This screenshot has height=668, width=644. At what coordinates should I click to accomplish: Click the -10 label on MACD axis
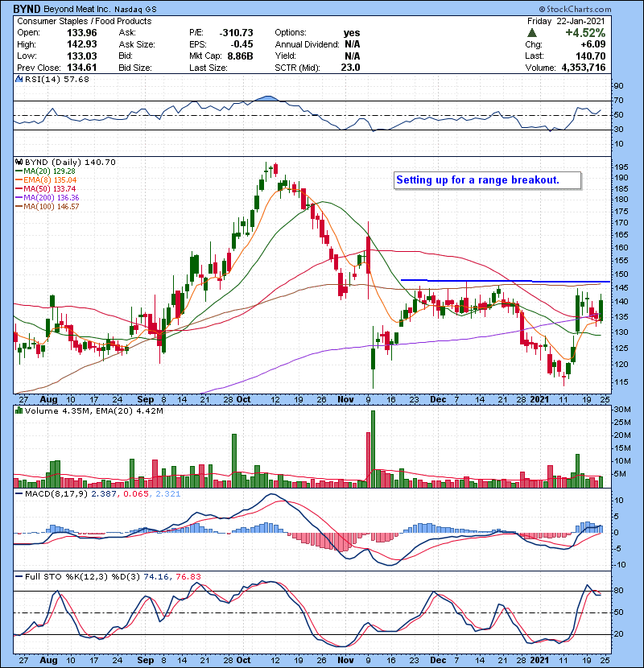(x=620, y=565)
